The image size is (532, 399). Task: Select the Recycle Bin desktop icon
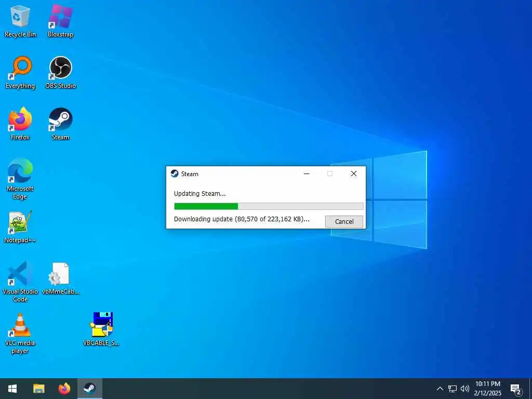tap(20, 20)
